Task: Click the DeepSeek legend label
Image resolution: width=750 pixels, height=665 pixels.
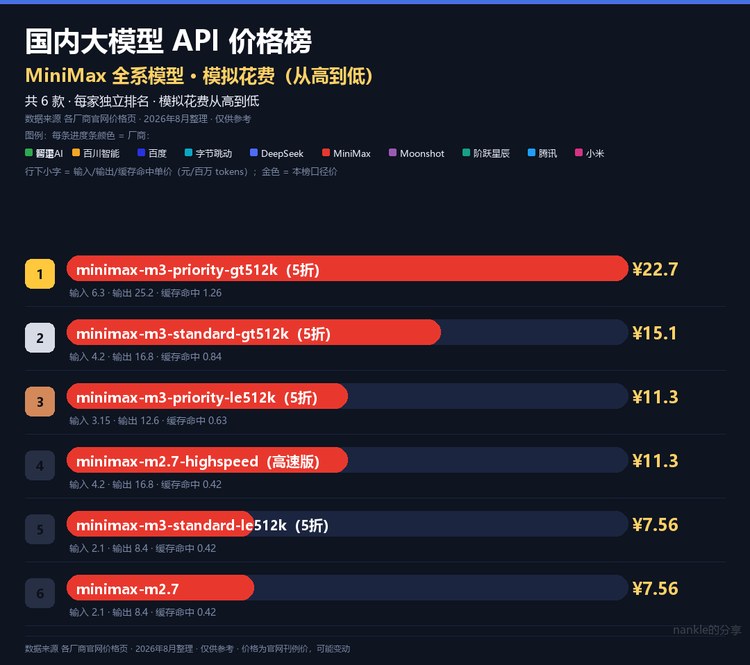Action: tap(282, 154)
